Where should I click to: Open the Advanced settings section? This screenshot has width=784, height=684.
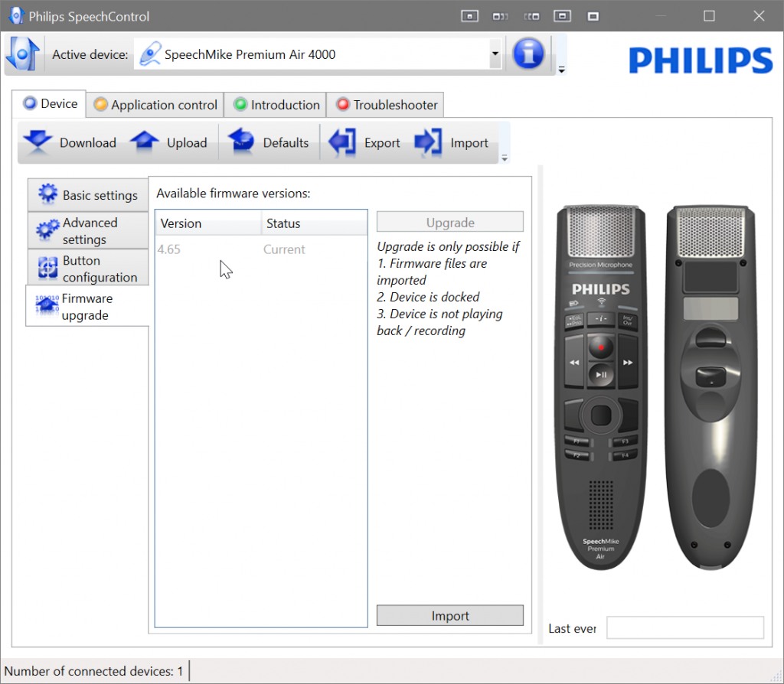[88, 230]
